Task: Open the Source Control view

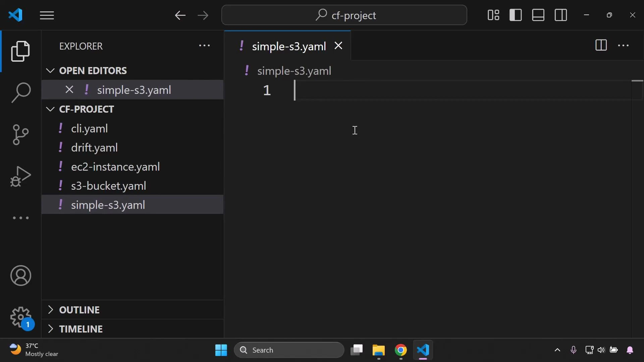Action: tap(21, 134)
